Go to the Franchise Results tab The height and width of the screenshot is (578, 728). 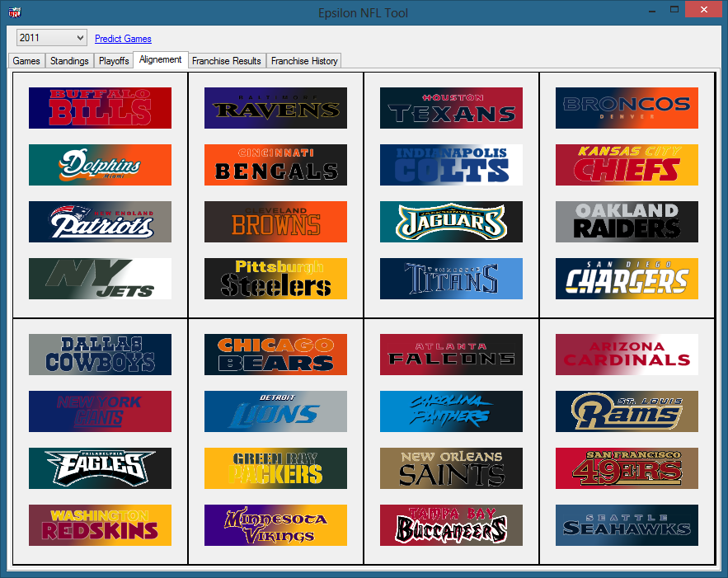(227, 61)
